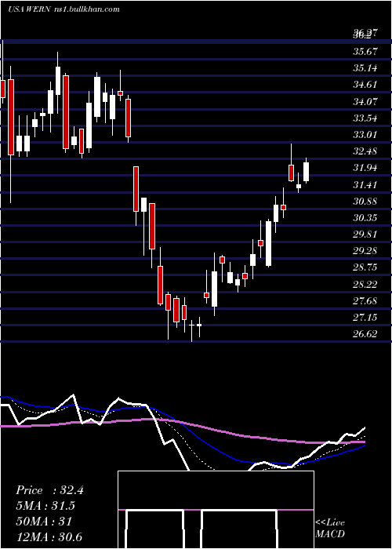Click the USA WERN ns1.bullkhan.com header text
Viewport: 392px width, 549px height.
point(64,9)
